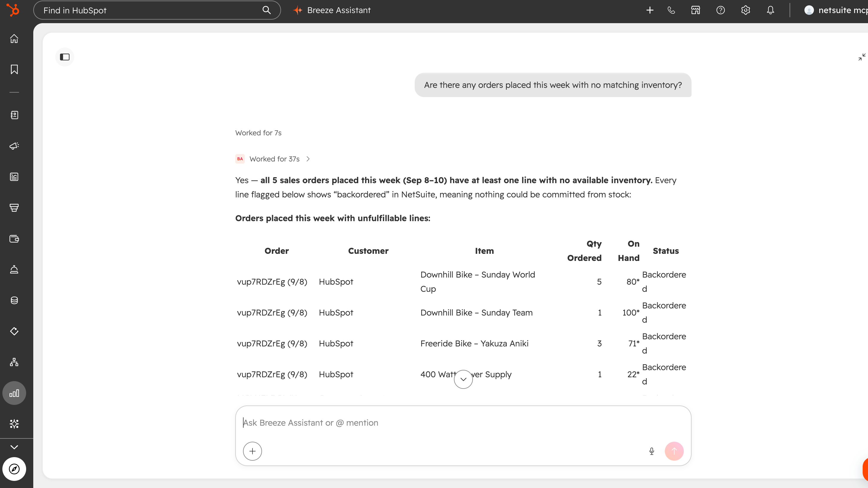Open the hierarchy workflow icon in sidebar
The image size is (868, 488).
coord(14,362)
